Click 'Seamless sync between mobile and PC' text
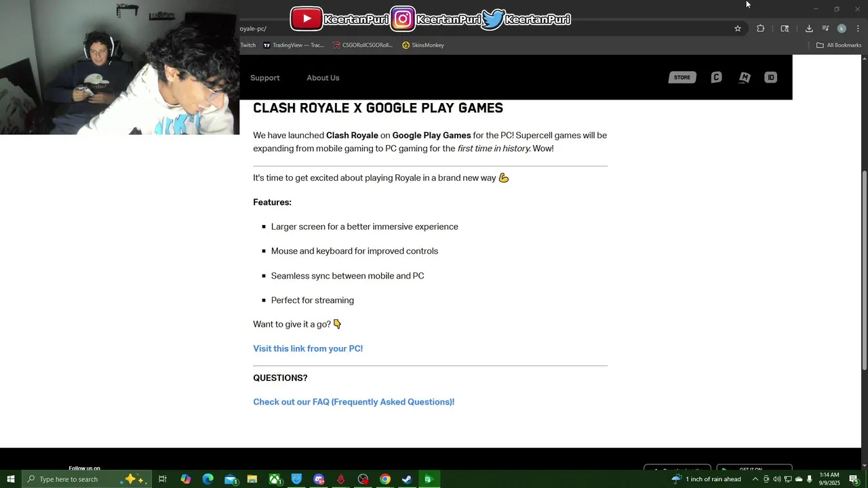 (x=347, y=276)
